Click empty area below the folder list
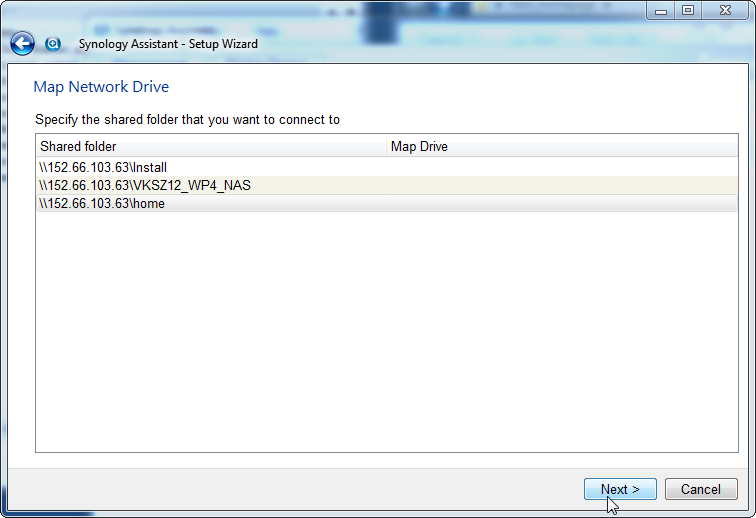 [385, 330]
